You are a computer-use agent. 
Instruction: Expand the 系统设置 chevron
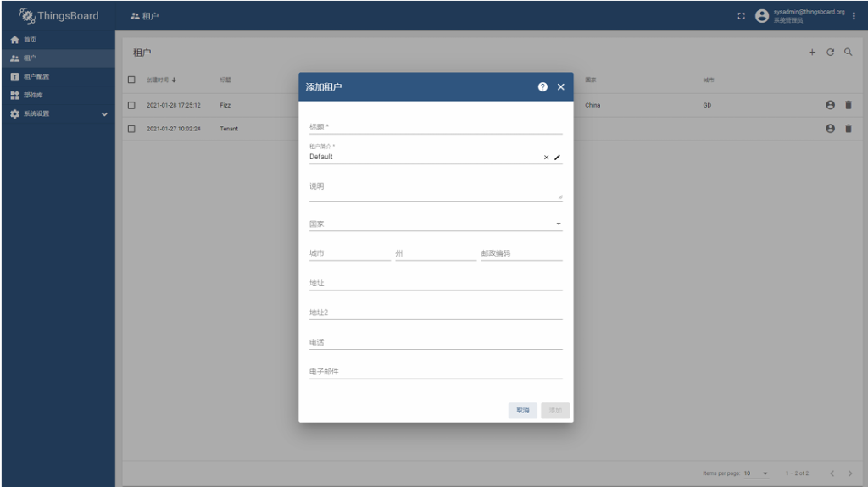(104, 114)
